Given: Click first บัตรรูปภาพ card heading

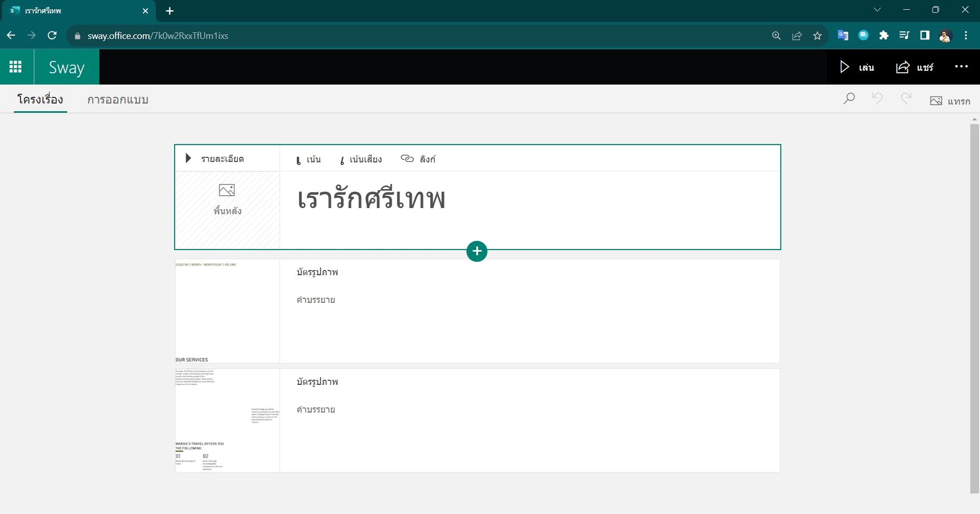Looking at the screenshot, I should pyautogui.click(x=317, y=272).
